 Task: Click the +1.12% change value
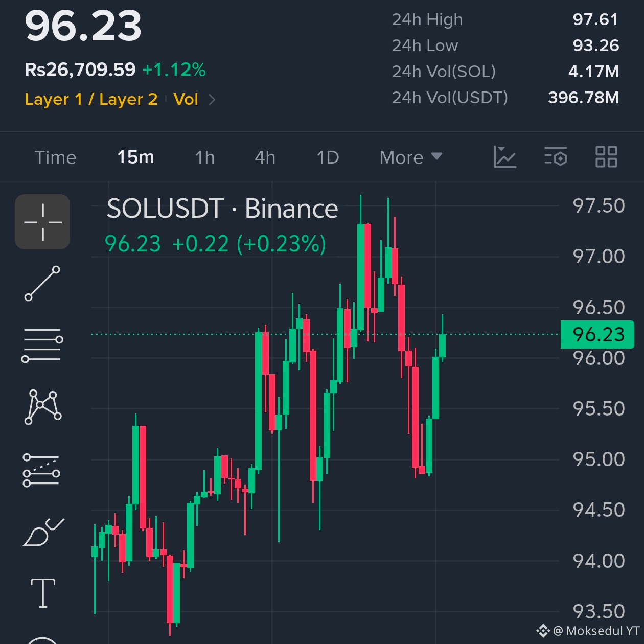pyautogui.click(x=174, y=70)
